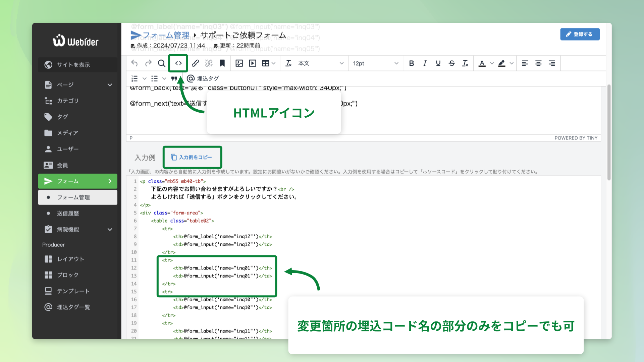
Task: Click the table02 tag on code line 6
Action: click(182, 221)
